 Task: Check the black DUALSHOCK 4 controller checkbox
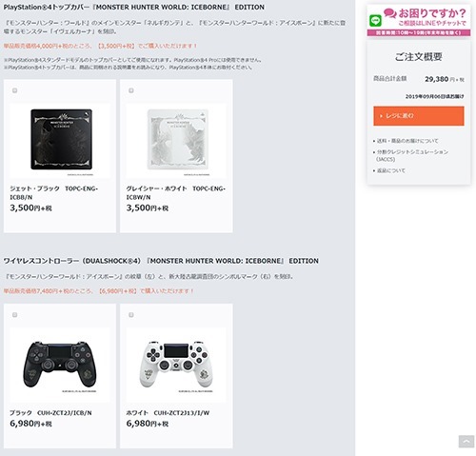coord(14,315)
